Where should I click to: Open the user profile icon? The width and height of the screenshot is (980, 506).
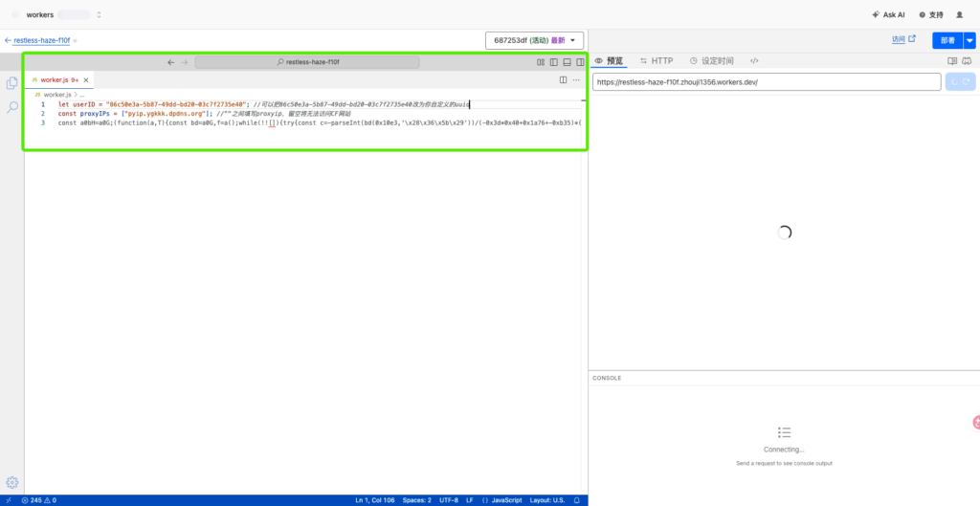tap(959, 14)
